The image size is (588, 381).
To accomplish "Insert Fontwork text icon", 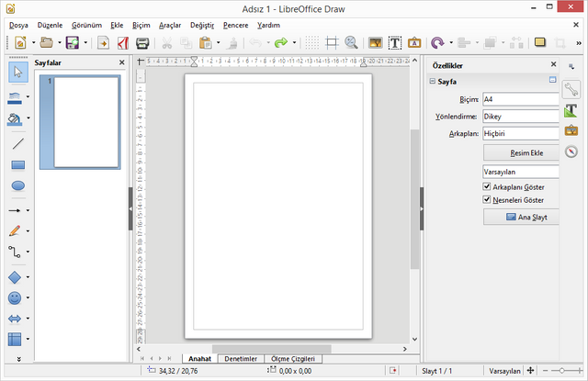I will click(x=414, y=43).
